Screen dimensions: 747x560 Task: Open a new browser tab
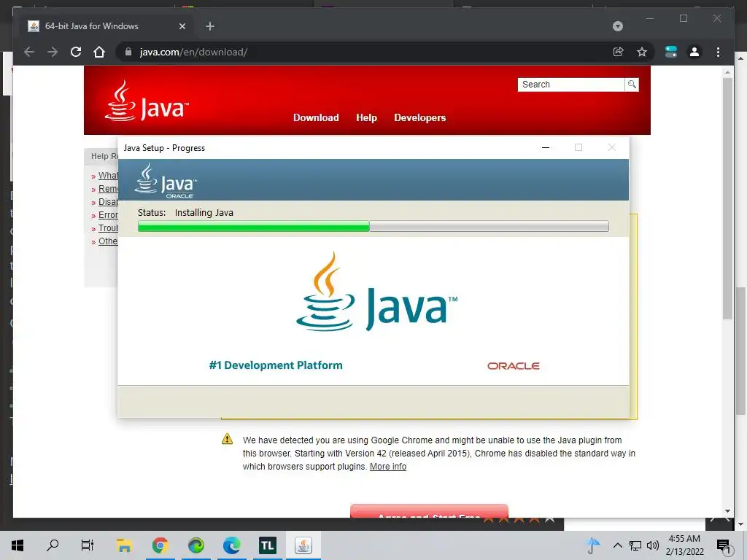click(x=210, y=26)
